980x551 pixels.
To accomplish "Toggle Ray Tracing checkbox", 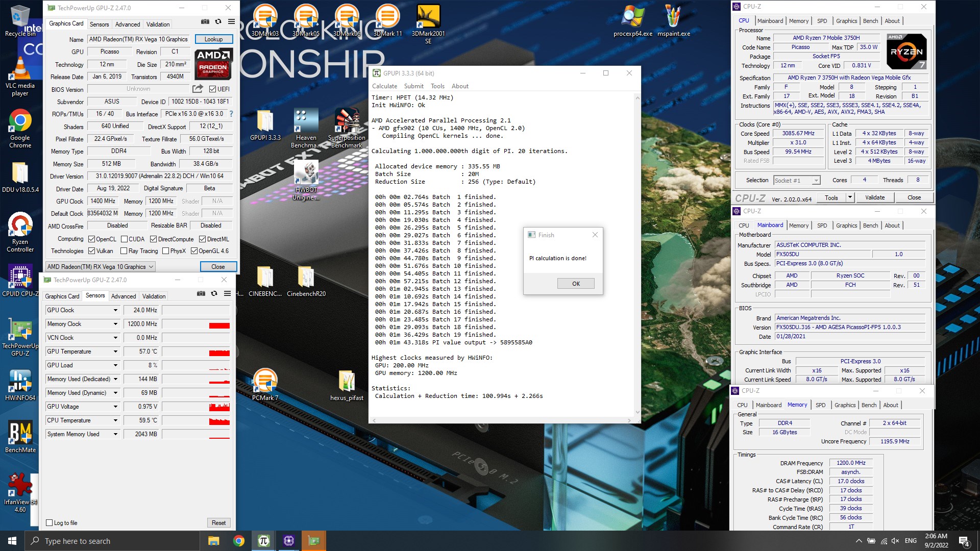I will pos(124,251).
